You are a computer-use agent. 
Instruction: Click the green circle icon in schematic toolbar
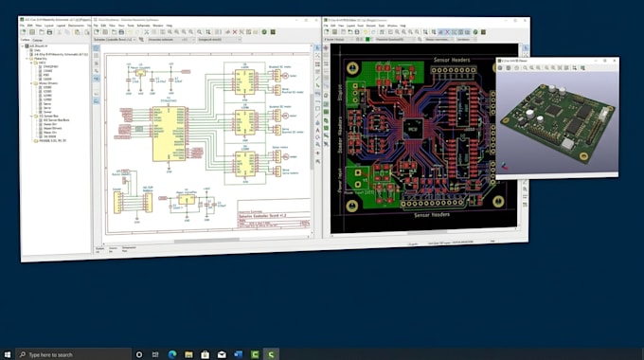click(x=264, y=32)
